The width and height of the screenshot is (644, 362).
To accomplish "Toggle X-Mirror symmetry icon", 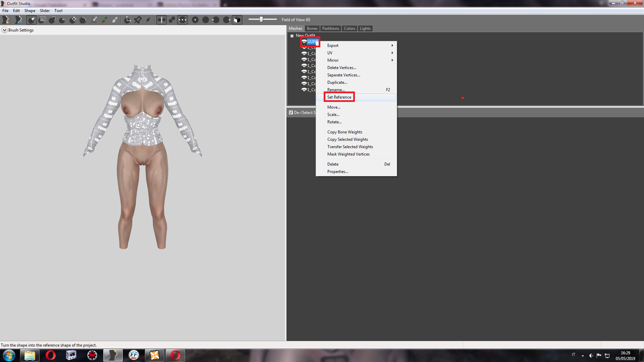I will (x=161, y=20).
